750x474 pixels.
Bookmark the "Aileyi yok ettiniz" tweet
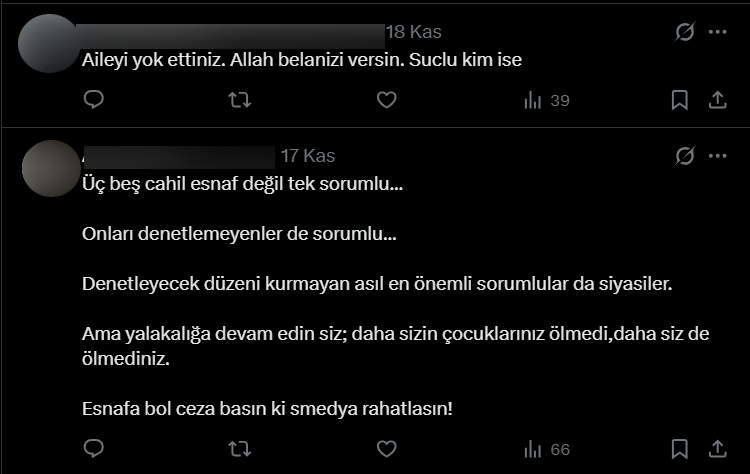point(679,100)
